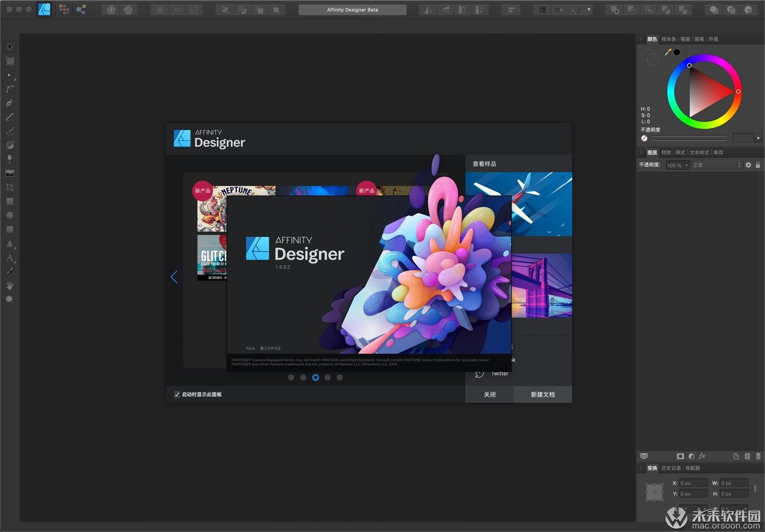Toggle the layer lock icon
765x532 pixels.
(758, 165)
